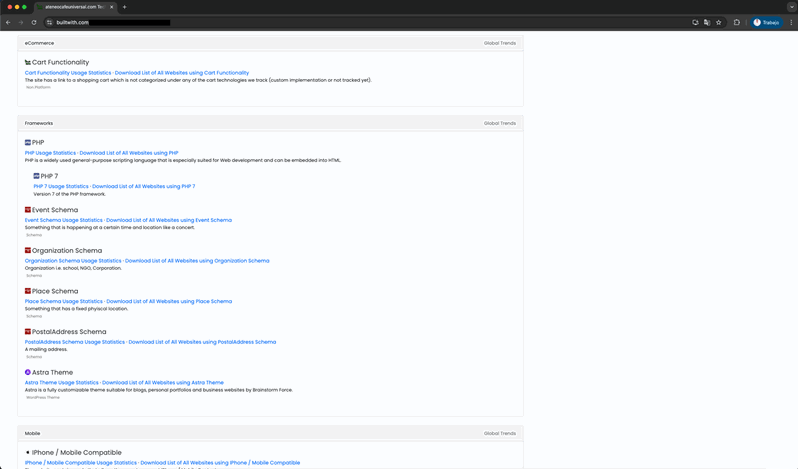This screenshot has width=798, height=469.
Task: Reload the page
Action: click(34, 22)
